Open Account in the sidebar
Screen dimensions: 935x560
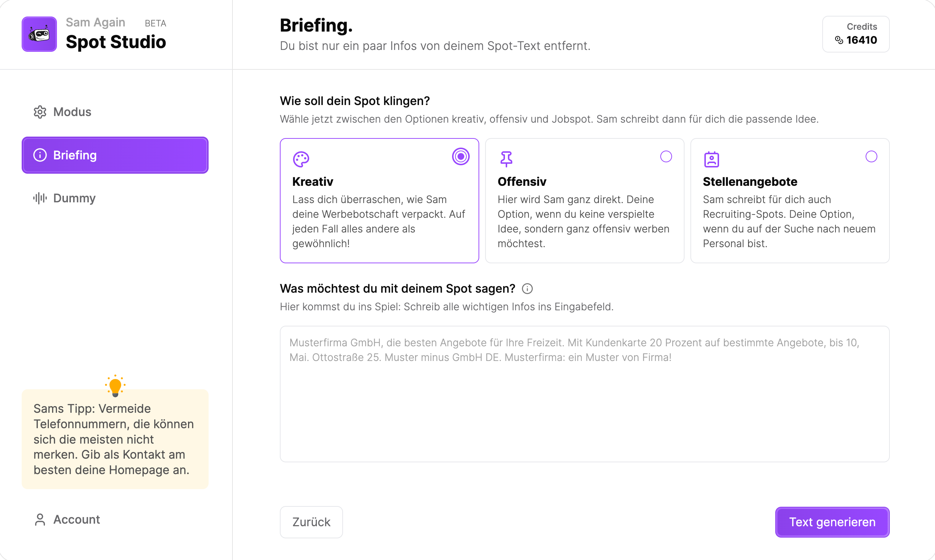(77, 520)
